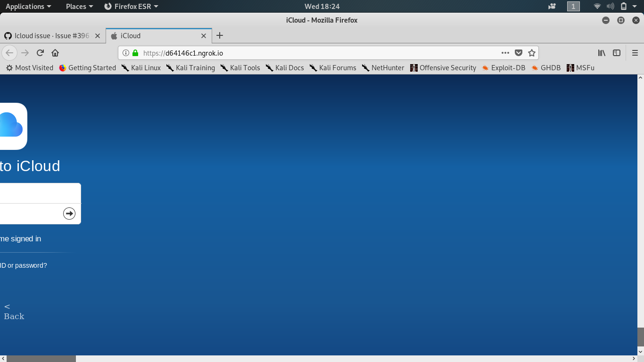The height and width of the screenshot is (362, 644).
Task: Open Kali Tools bookmark
Action: (240, 68)
